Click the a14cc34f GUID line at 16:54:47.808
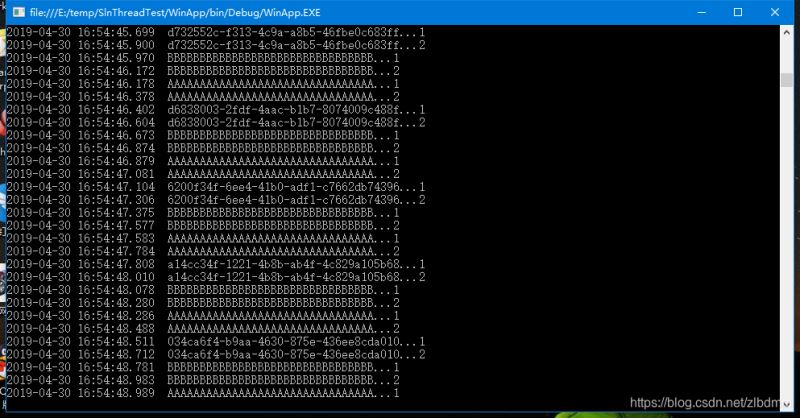This screenshot has width=800, height=418. tap(215, 264)
